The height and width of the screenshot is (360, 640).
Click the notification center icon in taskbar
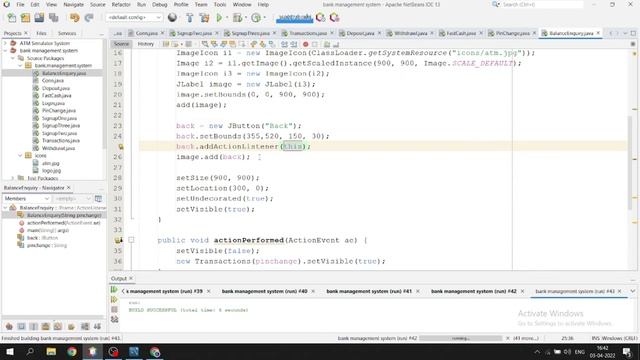pos(627,352)
